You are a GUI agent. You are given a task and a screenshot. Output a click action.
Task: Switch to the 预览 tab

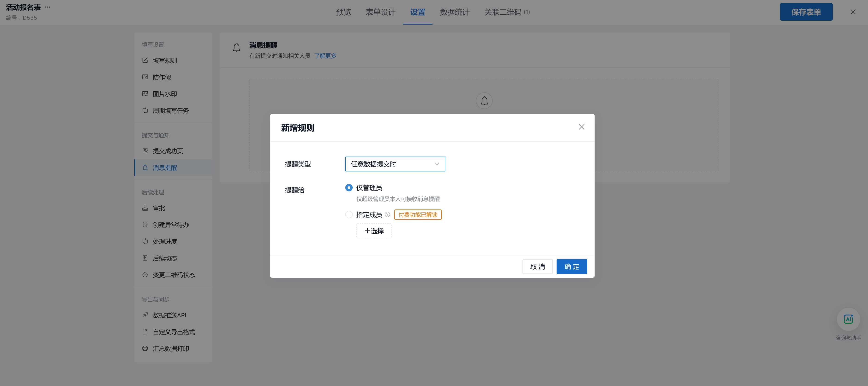(x=343, y=12)
